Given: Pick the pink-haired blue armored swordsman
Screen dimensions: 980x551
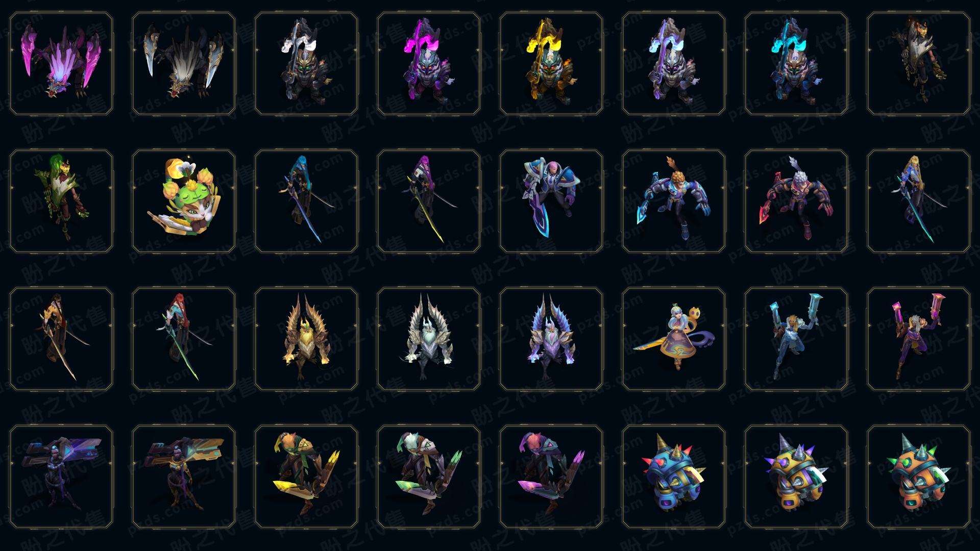Looking at the screenshot, I should 551,201.
